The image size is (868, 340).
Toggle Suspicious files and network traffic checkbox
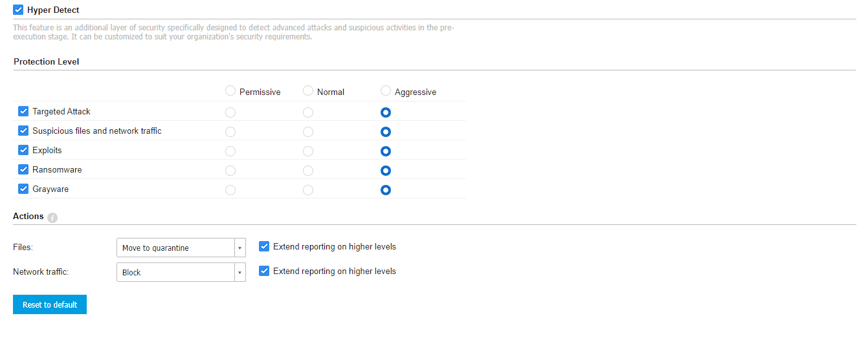[x=23, y=131]
